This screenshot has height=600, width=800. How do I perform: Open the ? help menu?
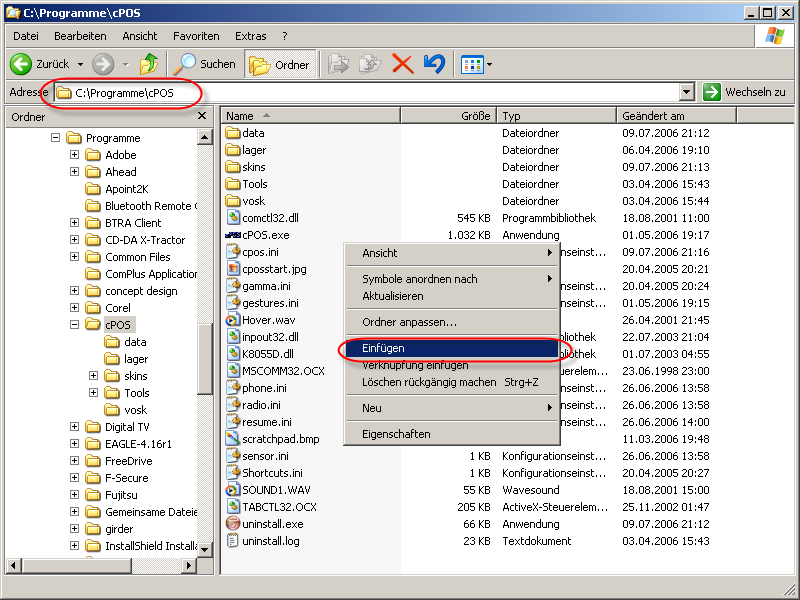pos(285,36)
